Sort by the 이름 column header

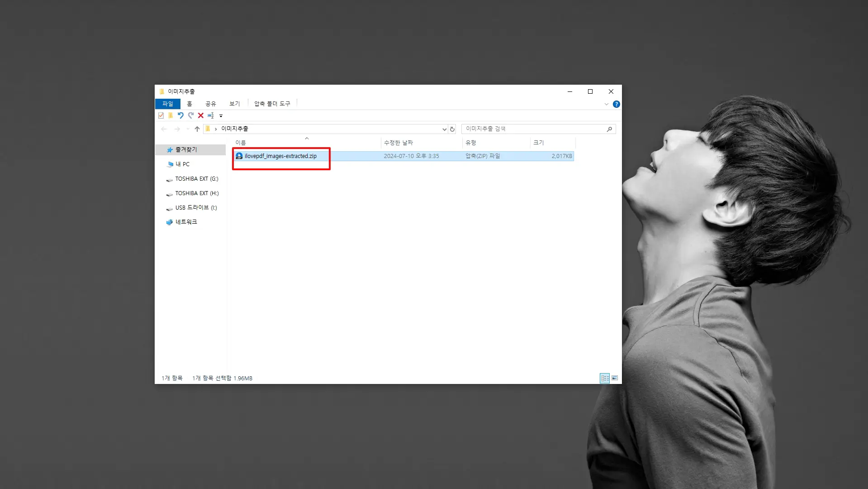[307, 143]
